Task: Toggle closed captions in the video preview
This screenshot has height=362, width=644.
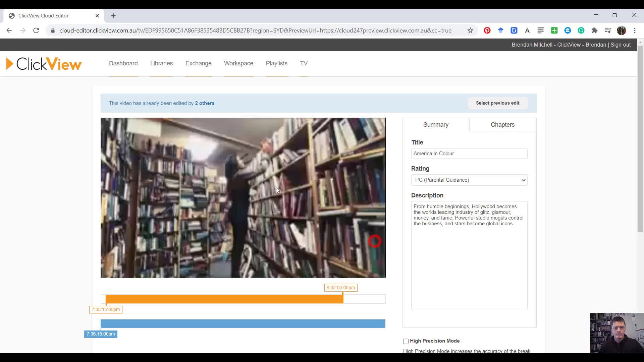Action: click(374, 241)
